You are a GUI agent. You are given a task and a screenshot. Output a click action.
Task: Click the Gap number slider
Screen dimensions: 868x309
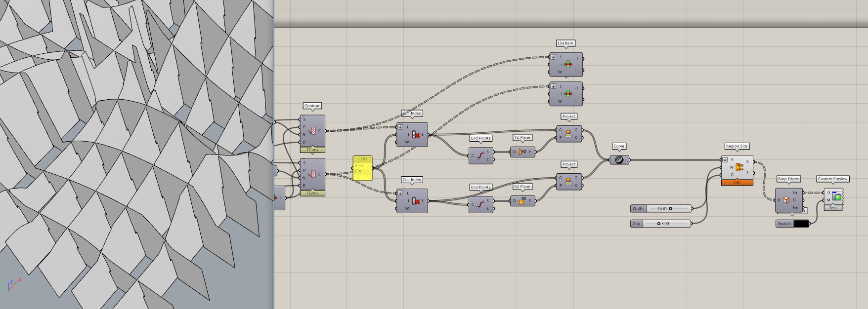tap(661, 224)
